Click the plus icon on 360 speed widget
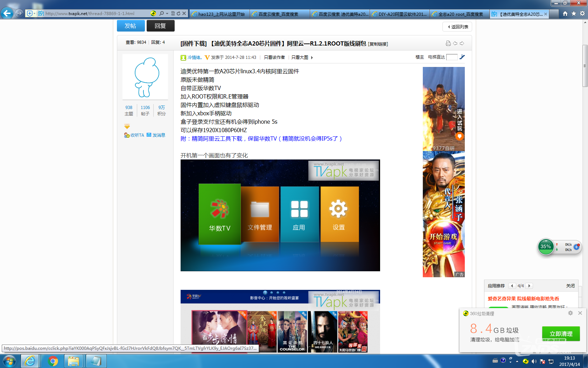588x368 pixels. (x=576, y=247)
